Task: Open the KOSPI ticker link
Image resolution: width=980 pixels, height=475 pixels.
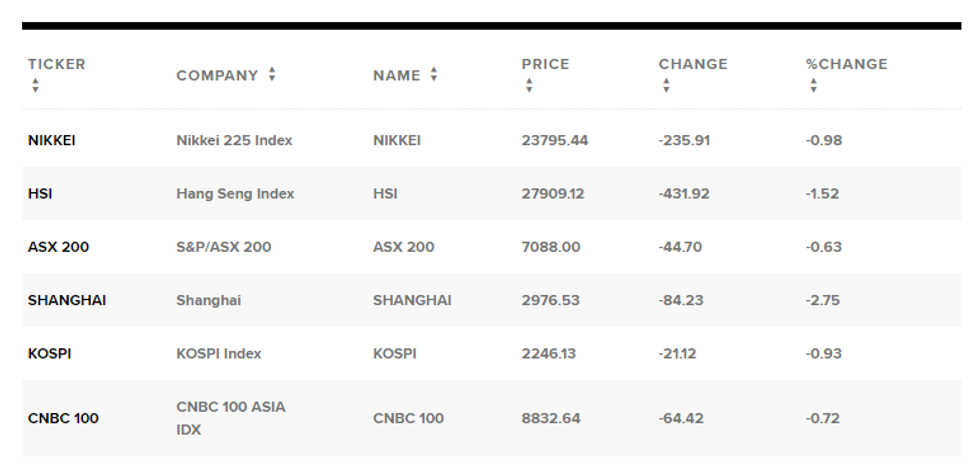Action: click(x=50, y=353)
